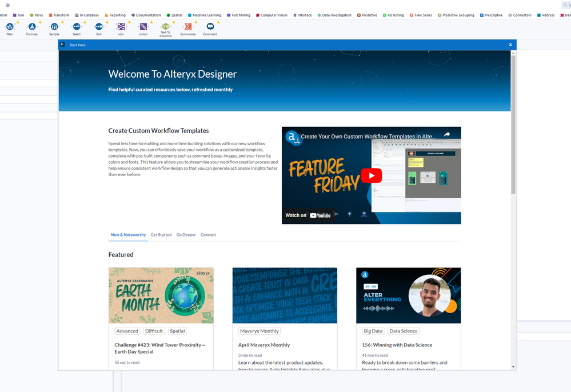Click the Advanced tag
This screenshot has height=392, width=571.
127,331
